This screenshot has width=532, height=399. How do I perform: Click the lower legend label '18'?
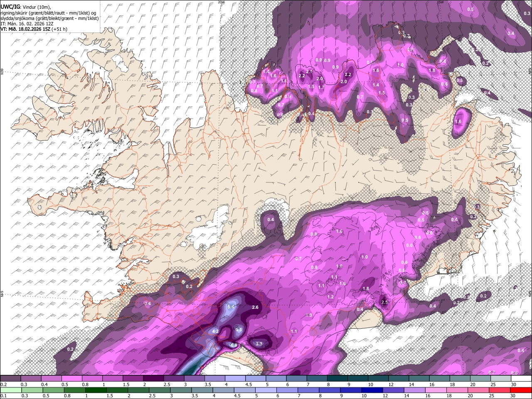pyautogui.click(x=449, y=396)
